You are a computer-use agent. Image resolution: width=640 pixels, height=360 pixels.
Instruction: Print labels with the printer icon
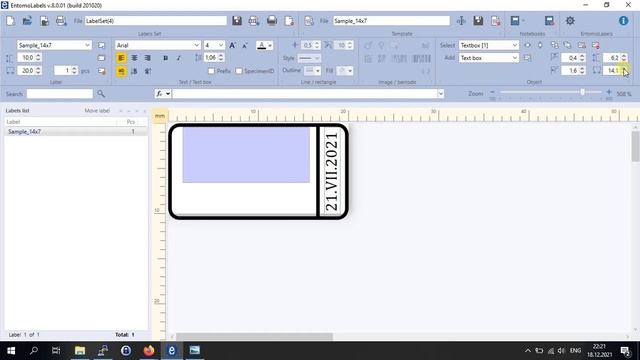coord(271,21)
